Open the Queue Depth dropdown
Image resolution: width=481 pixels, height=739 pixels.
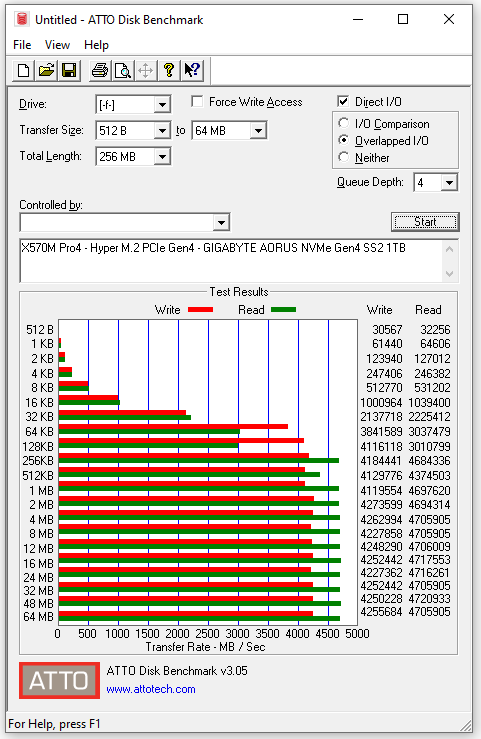(449, 182)
